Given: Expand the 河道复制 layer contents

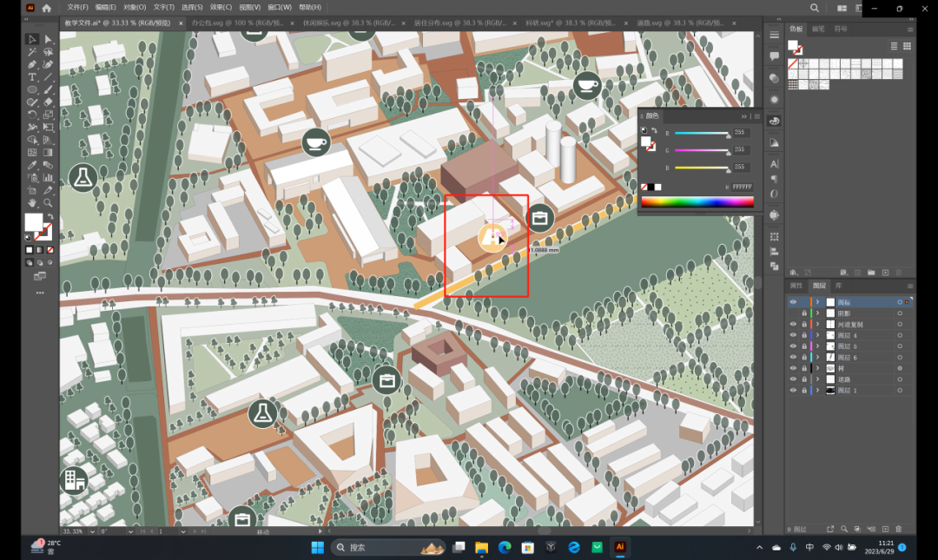Looking at the screenshot, I should click(818, 324).
